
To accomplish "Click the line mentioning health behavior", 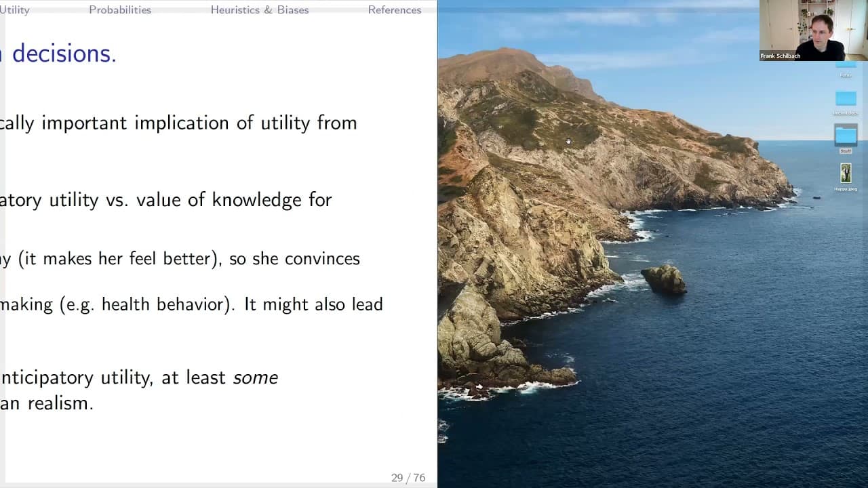I will pyautogui.click(x=191, y=304).
